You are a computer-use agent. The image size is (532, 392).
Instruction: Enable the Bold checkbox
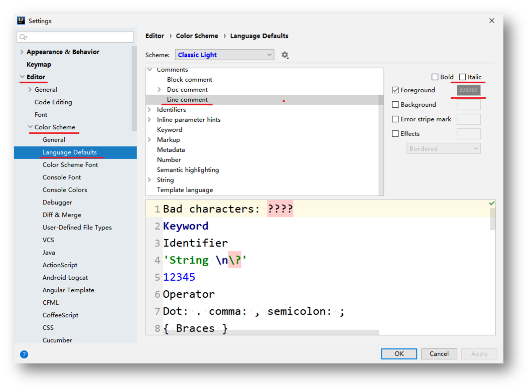point(435,77)
